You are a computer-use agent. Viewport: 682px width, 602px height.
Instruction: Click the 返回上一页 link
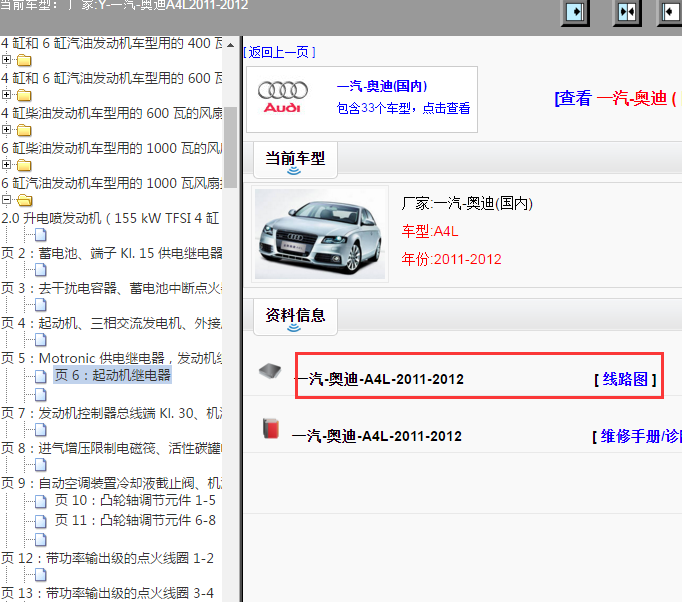[279, 53]
